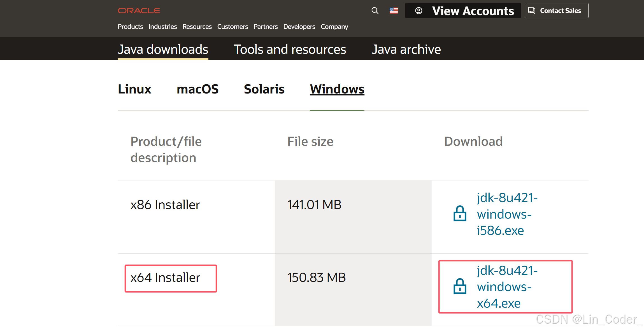Select the Solaris platform tab
Image resolution: width=644 pixels, height=330 pixels.
point(264,89)
